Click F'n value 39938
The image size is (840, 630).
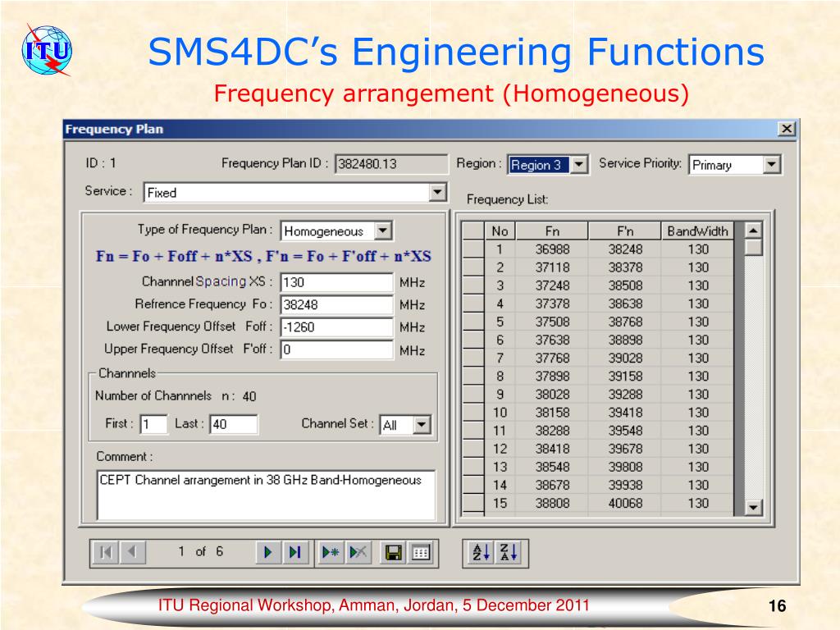click(x=625, y=486)
